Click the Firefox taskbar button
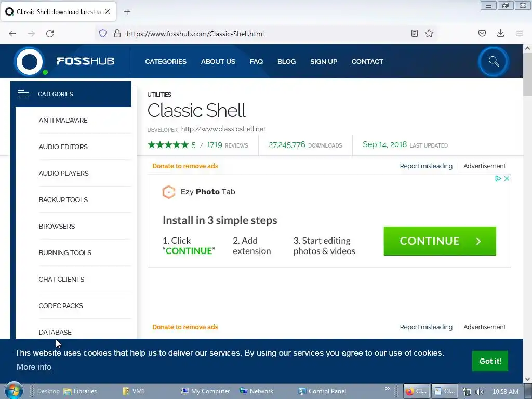Image resolution: width=532 pixels, height=399 pixels. coord(417,391)
